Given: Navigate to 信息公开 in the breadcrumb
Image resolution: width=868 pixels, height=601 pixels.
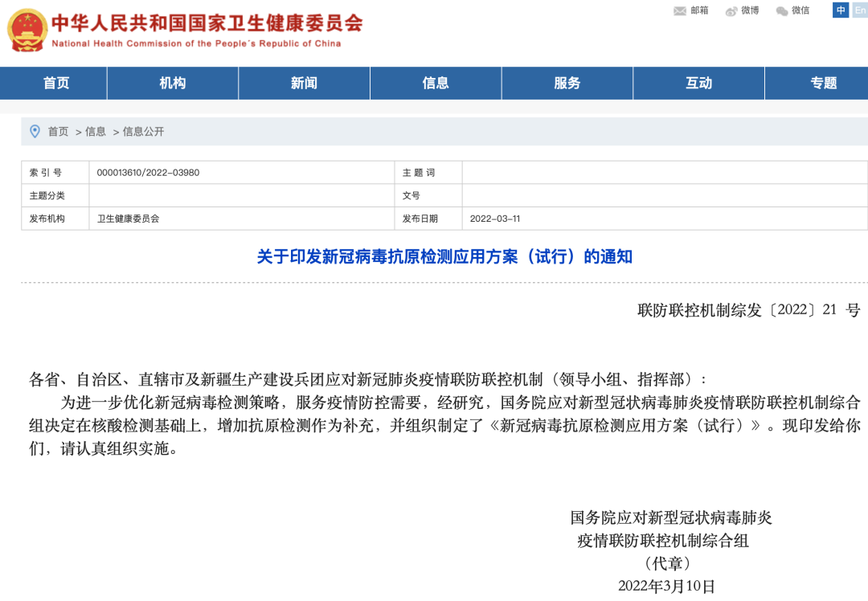Looking at the screenshot, I should 145,132.
